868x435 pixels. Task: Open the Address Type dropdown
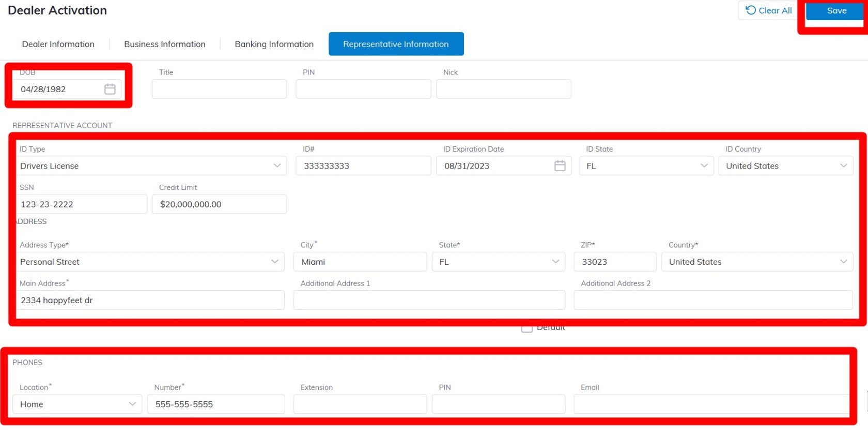pos(275,262)
